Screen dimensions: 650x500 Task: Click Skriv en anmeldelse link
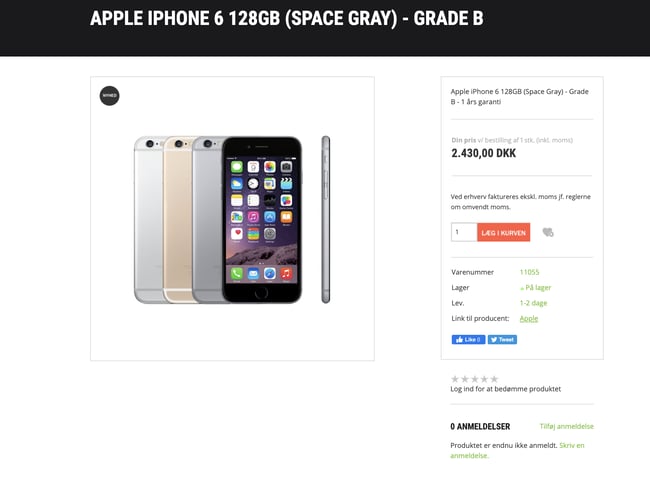click(517, 450)
